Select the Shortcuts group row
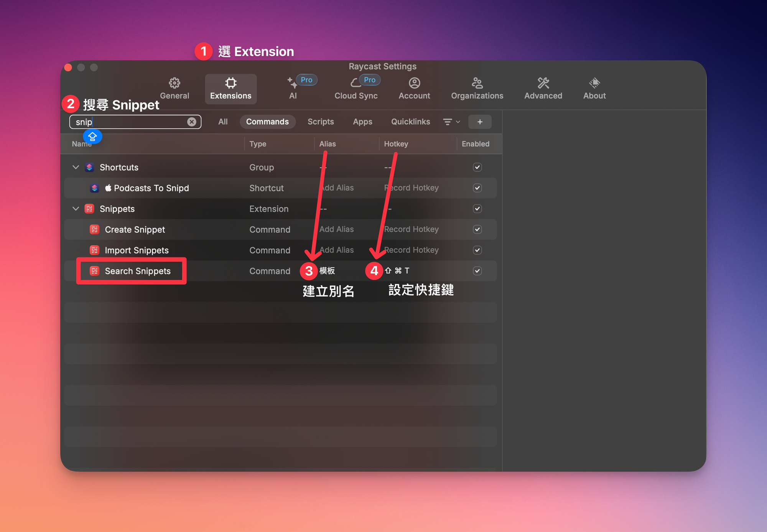The height and width of the screenshot is (532, 767). click(280, 167)
